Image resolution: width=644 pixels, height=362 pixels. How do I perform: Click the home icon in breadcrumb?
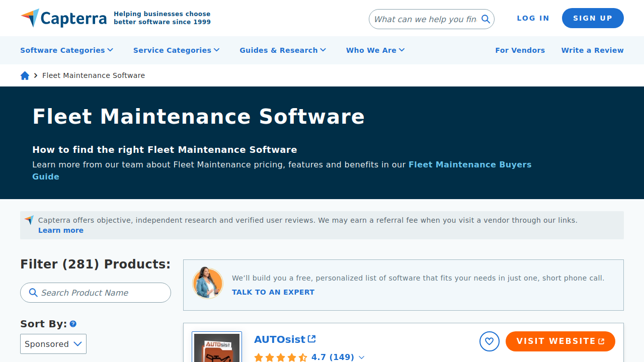click(25, 75)
